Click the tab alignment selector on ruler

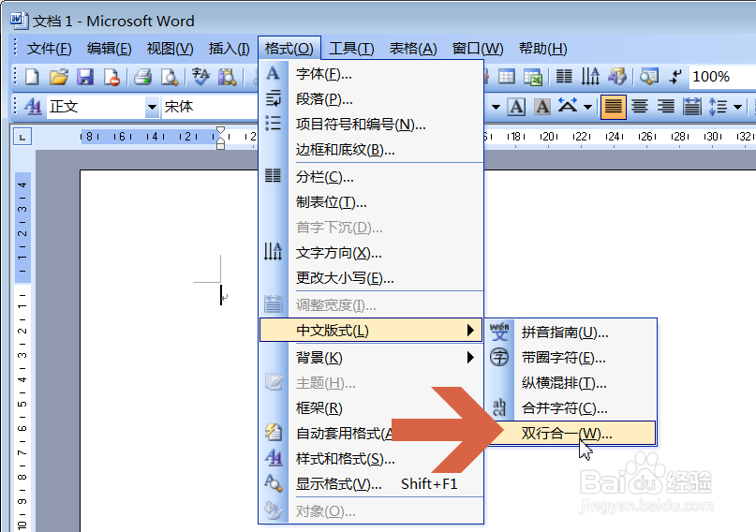(x=22, y=137)
